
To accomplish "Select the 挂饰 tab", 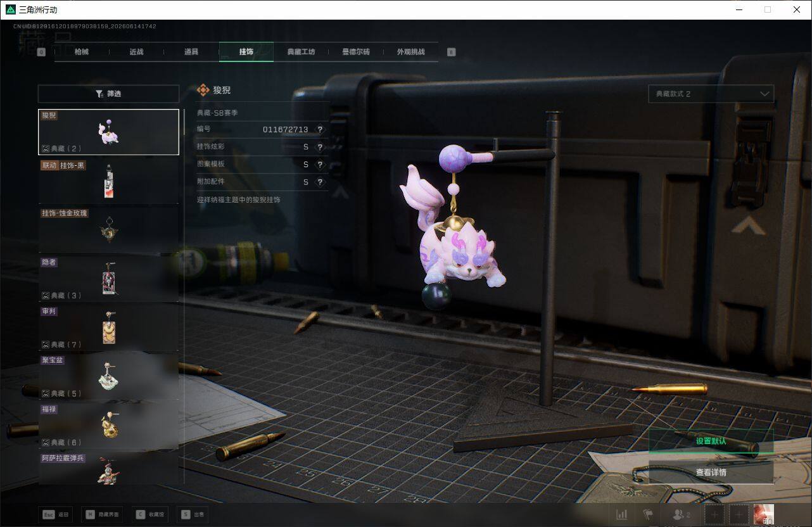I will (246, 52).
